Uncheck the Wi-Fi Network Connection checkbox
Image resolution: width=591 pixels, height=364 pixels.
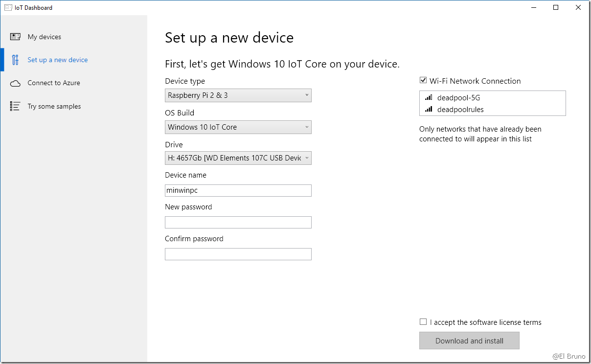(x=423, y=81)
